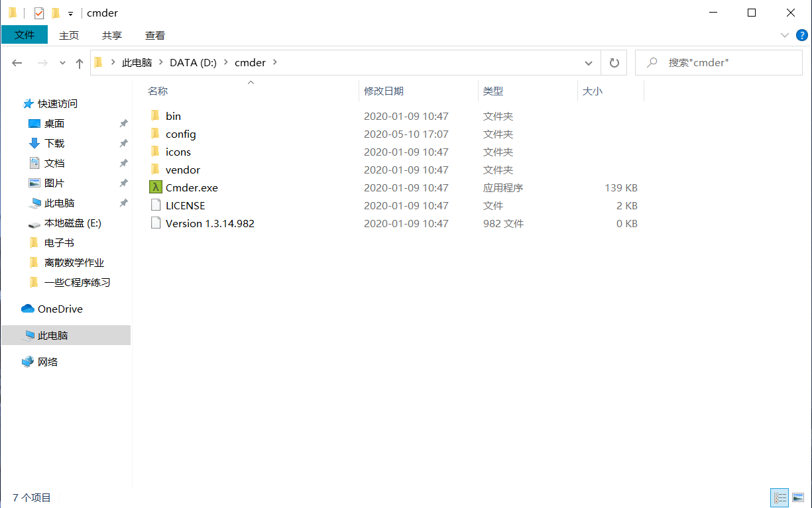Navigate to 此电脑 in the address path
812x508 pixels.
pos(137,63)
